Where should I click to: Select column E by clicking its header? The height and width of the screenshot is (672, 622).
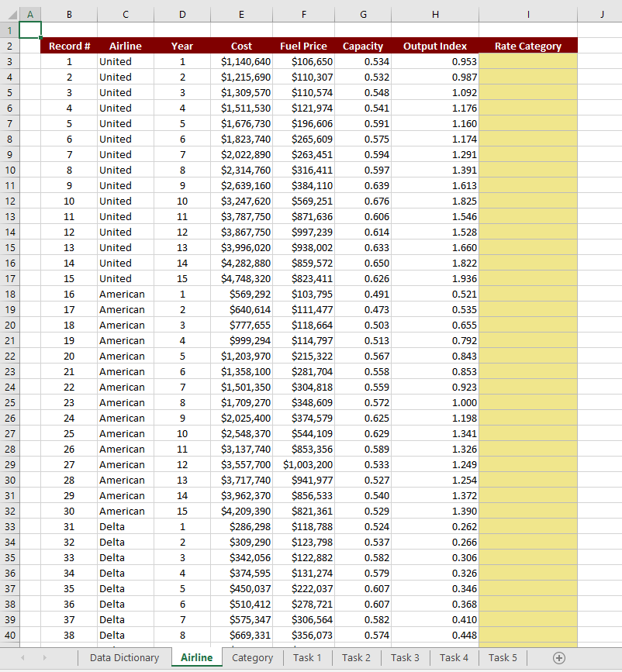(x=241, y=14)
